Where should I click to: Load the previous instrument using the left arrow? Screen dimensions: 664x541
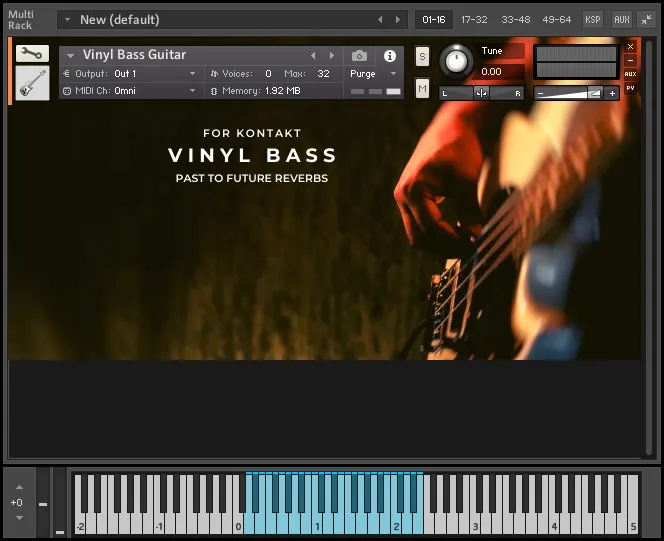313,56
